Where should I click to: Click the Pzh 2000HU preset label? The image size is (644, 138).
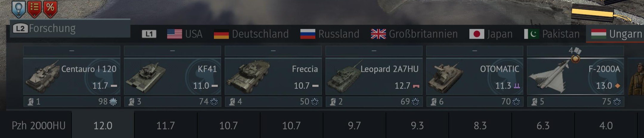point(38,125)
